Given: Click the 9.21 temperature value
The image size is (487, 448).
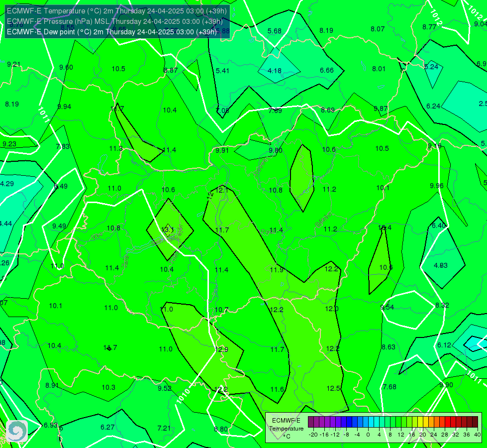Looking at the screenshot, I should tap(13, 64).
